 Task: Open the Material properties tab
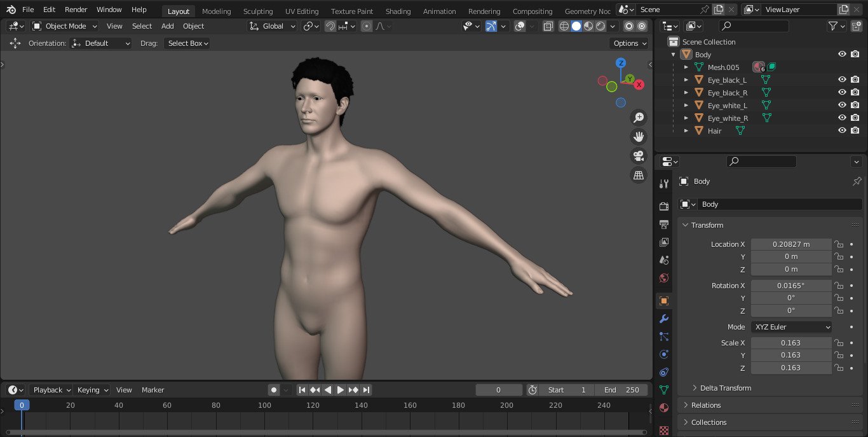point(664,408)
